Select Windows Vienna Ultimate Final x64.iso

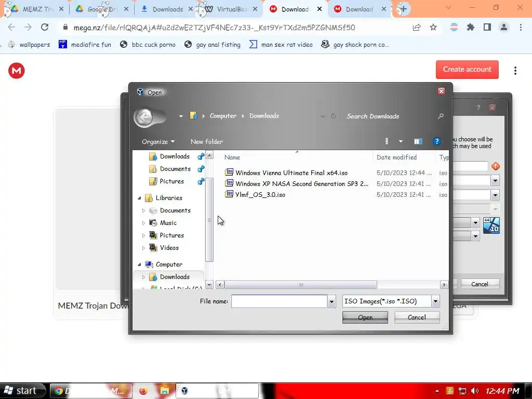(x=291, y=172)
